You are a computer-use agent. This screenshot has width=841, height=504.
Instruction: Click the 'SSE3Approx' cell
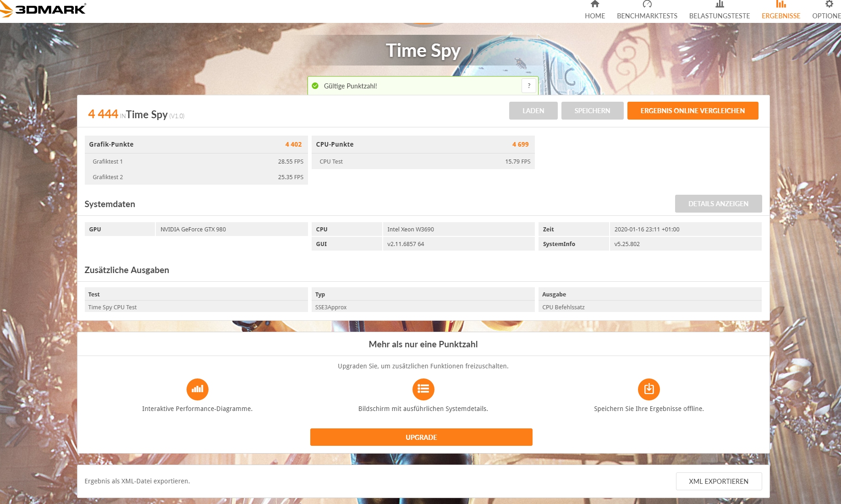point(423,307)
